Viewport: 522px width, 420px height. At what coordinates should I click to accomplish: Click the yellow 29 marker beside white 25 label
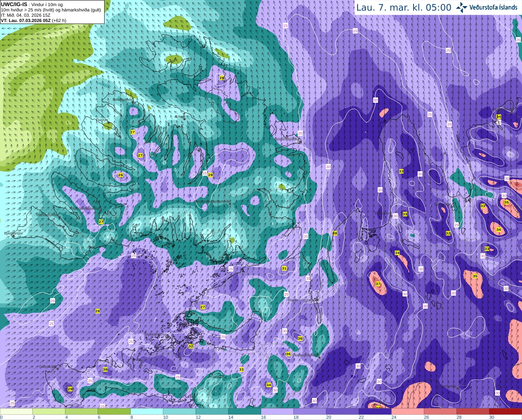(210, 175)
